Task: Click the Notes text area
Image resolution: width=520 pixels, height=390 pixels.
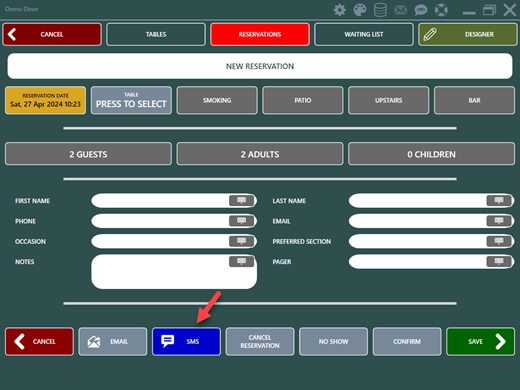Action: [x=174, y=272]
